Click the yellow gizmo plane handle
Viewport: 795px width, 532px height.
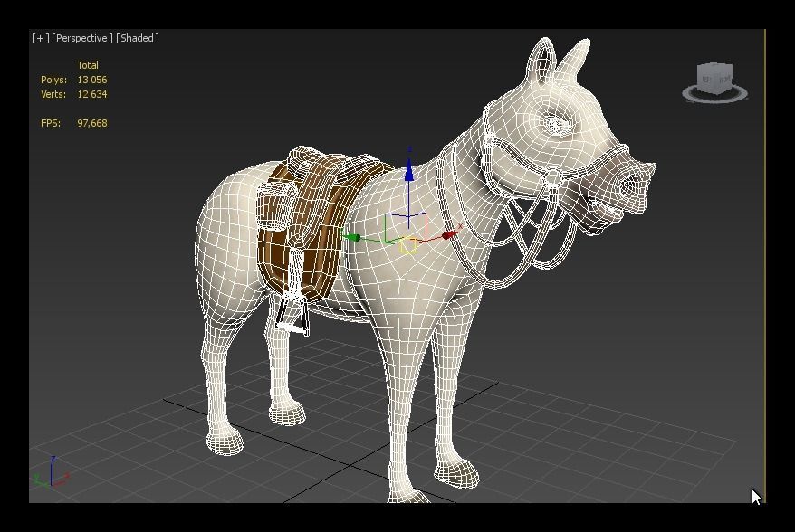[408, 246]
